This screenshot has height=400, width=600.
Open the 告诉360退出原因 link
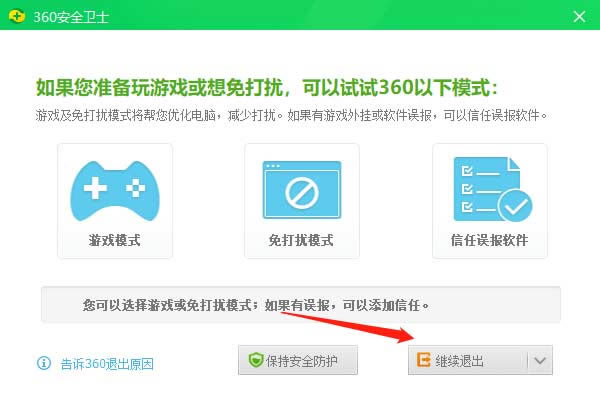(107, 363)
